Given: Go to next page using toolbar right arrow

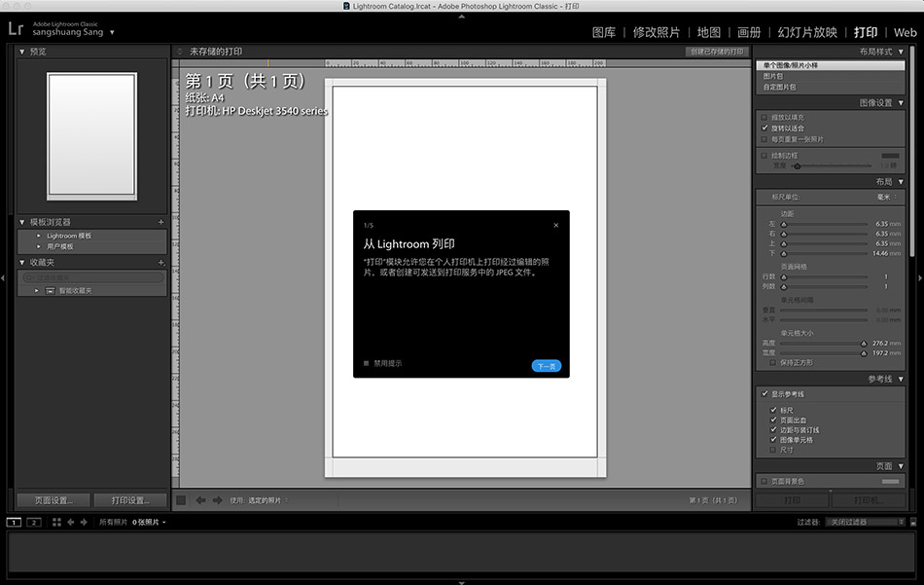Looking at the screenshot, I should pyautogui.click(x=218, y=500).
